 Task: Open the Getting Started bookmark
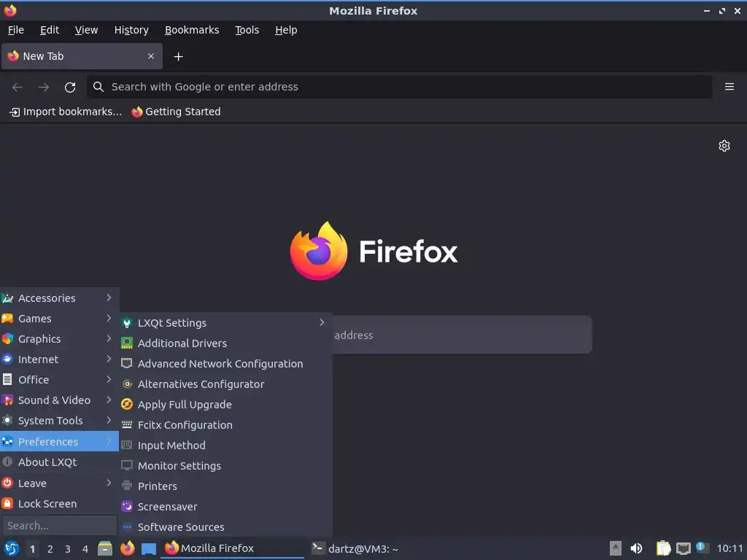click(177, 112)
